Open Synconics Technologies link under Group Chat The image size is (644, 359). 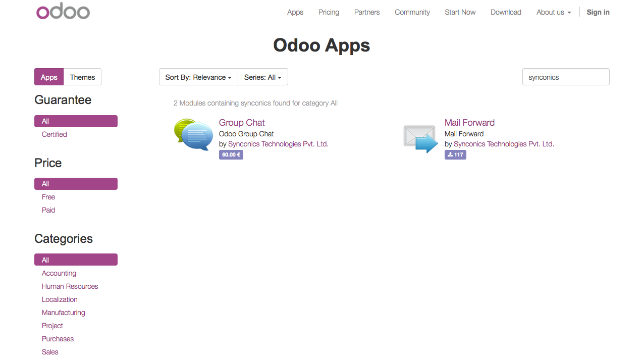click(278, 144)
